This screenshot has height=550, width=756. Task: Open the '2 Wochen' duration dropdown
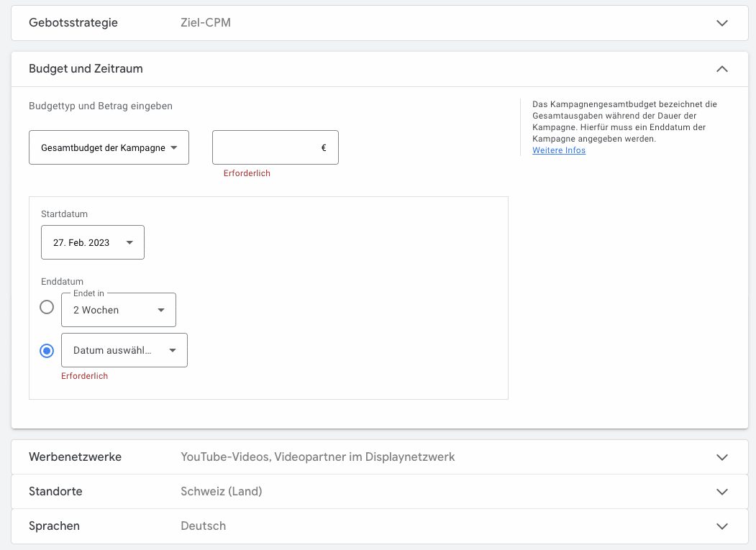[119, 310]
